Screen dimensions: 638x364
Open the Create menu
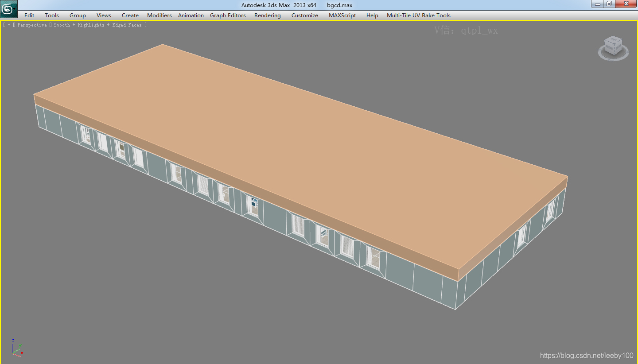(130, 15)
